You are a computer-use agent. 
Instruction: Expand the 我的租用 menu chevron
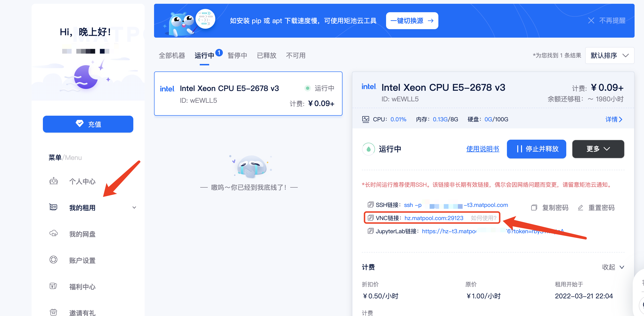tap(134, 207)
